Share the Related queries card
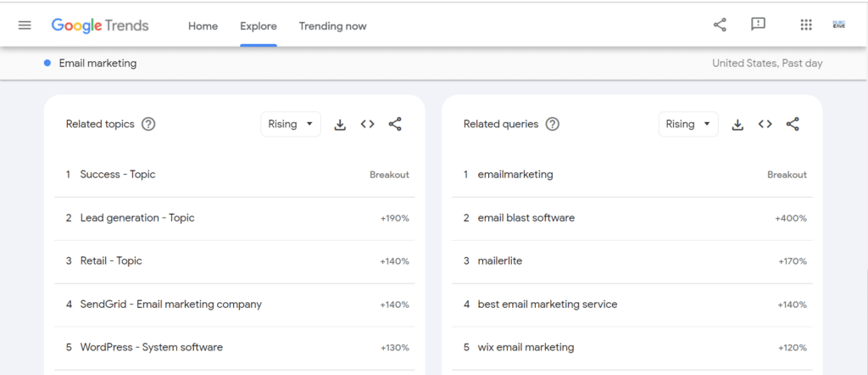 coord(793,124)
